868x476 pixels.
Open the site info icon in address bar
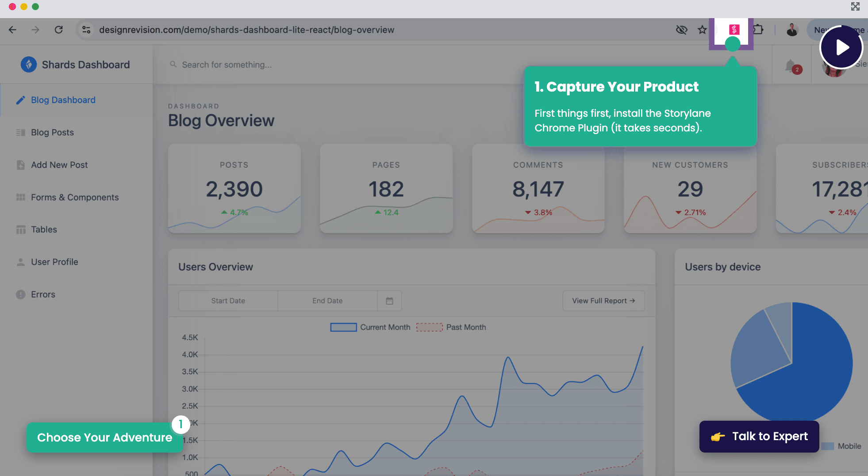tap(86, 30)
